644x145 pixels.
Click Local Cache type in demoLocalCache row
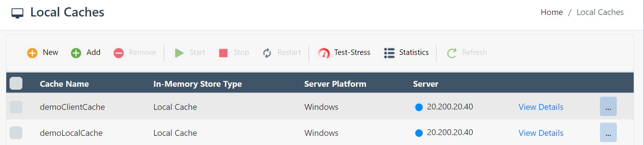[175, 133]
